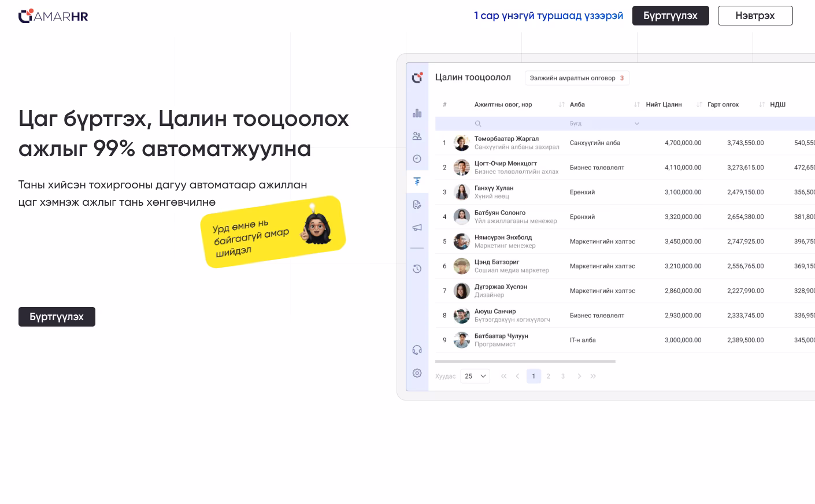The image size is (815, 504).
Task: Go to page 2 in pagination
Action: click(549, 376)
